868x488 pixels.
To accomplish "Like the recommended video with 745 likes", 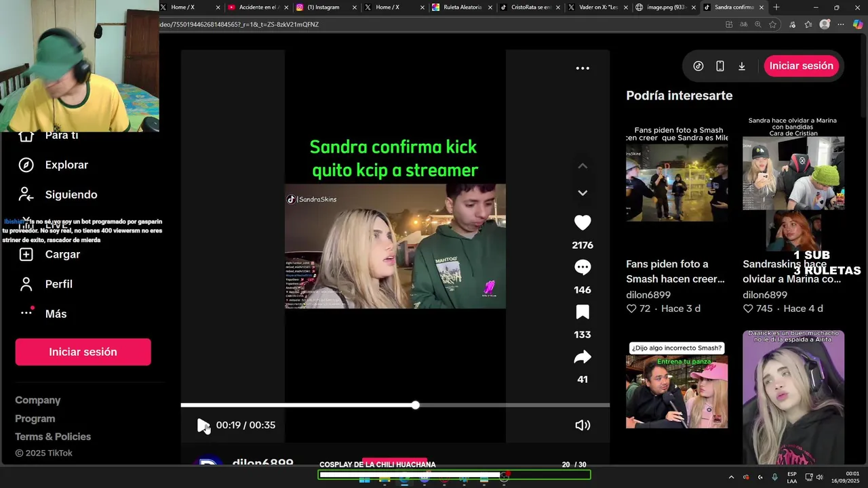I will click(x=748, y=308).
